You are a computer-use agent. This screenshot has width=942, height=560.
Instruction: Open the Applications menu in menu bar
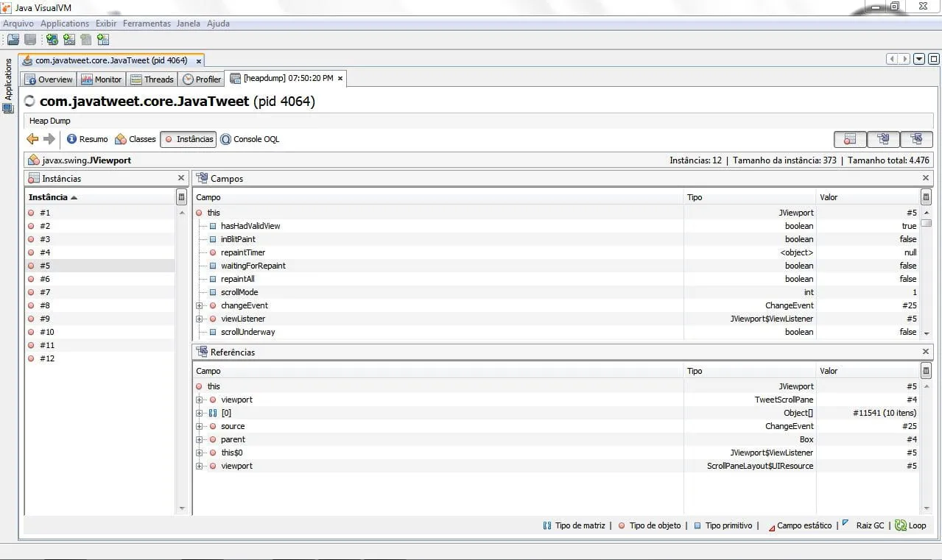pyautogui.click(x=65, y=24)
